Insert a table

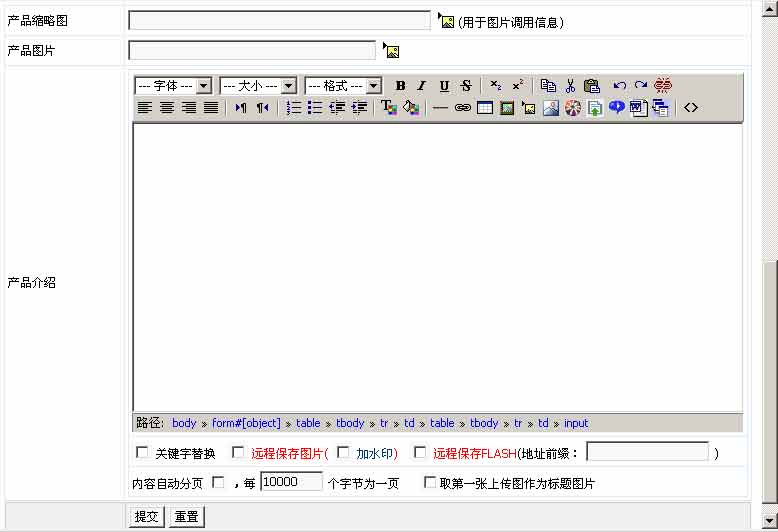(x=485, y=108)
